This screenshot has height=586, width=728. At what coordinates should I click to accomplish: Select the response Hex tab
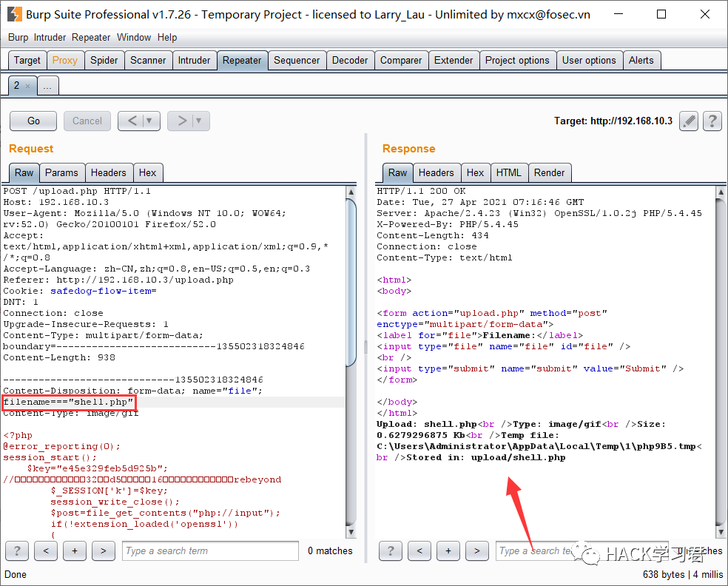coord(476,172)
